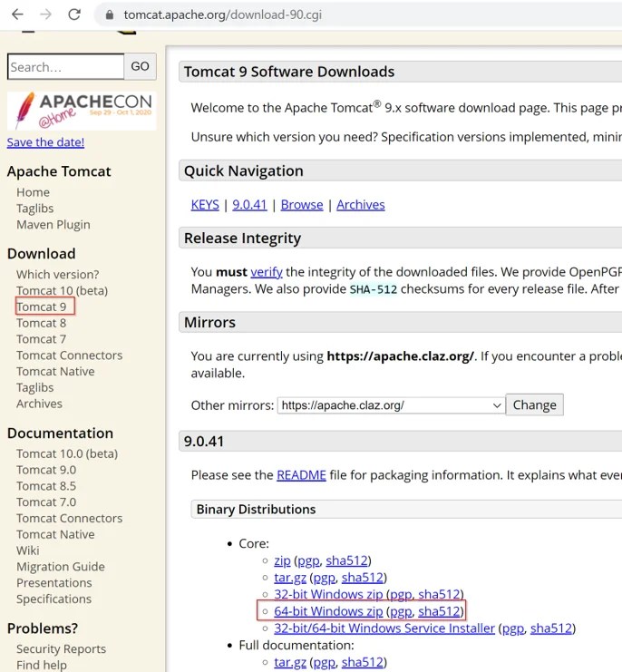Open sha512 checksum for Core zip
The width and height of the screenshot is (622, 672).
click(347, 560)
